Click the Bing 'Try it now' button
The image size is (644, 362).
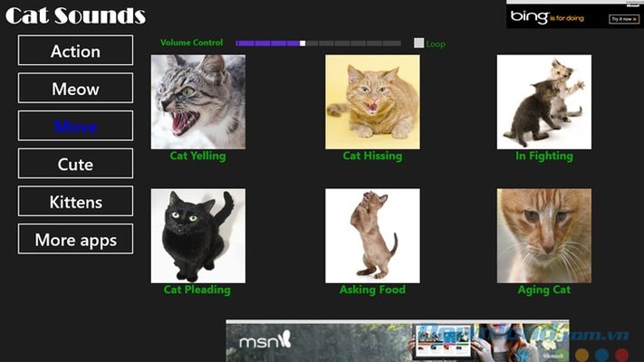tap(622, 18)
